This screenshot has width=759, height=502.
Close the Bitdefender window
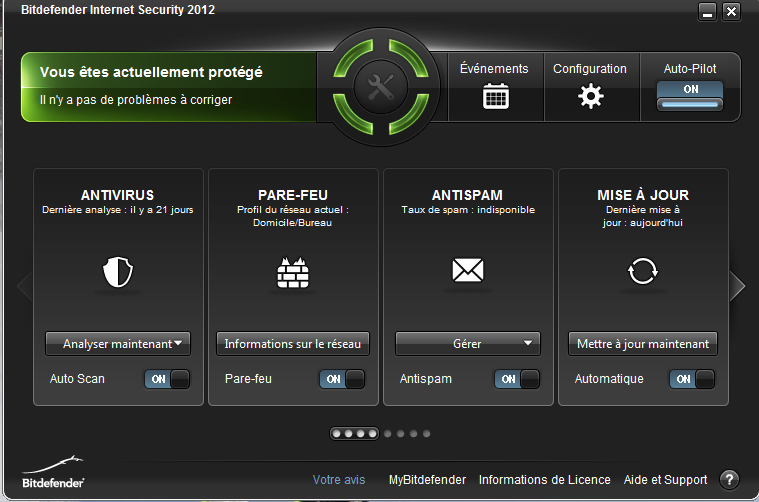731,12
